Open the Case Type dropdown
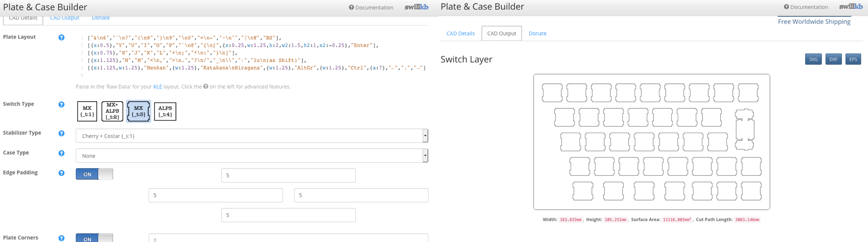The image size is (868, 242). [252, 156]
